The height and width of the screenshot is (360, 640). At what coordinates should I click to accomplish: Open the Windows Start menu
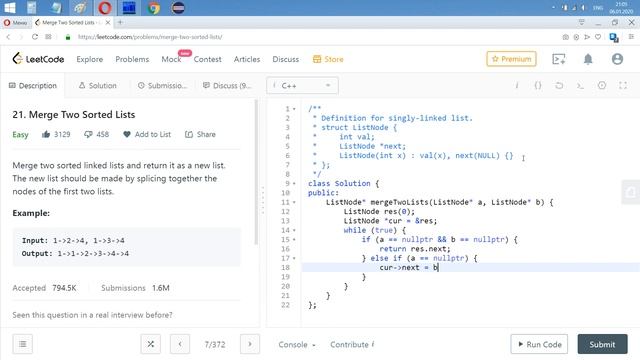9,8
